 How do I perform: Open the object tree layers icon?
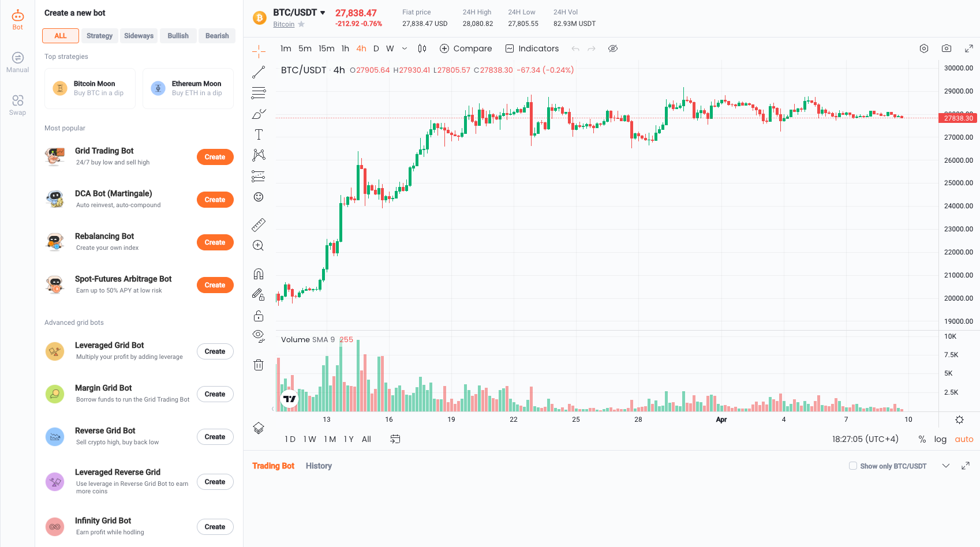coord(259,428)
